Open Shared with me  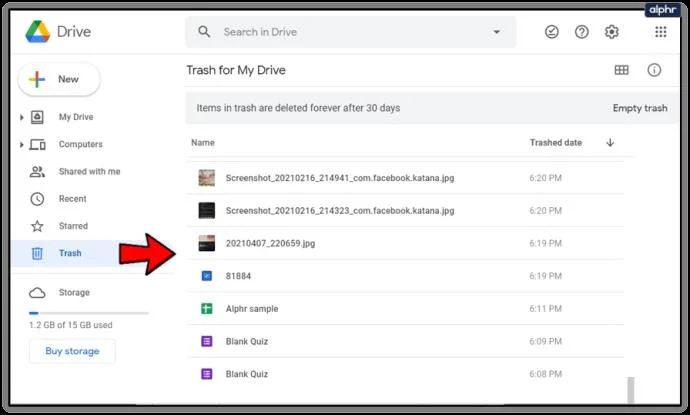(89, 172)
